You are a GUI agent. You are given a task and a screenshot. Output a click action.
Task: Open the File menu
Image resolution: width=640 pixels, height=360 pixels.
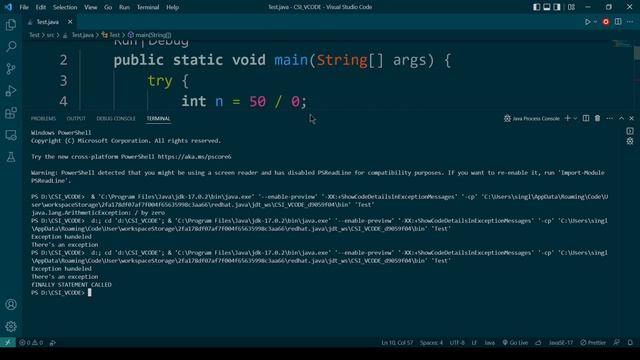tap(24, 7)
